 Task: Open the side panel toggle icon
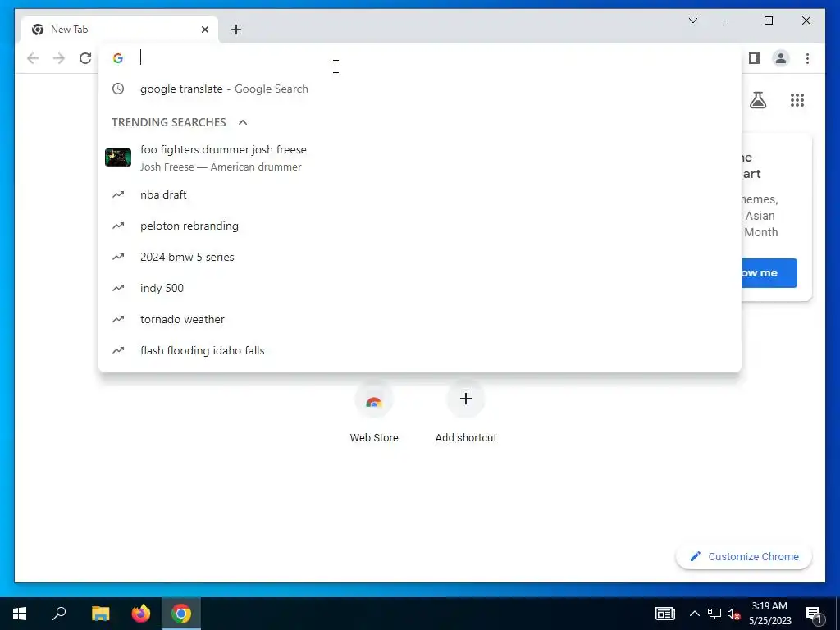(x=755, y=58)
